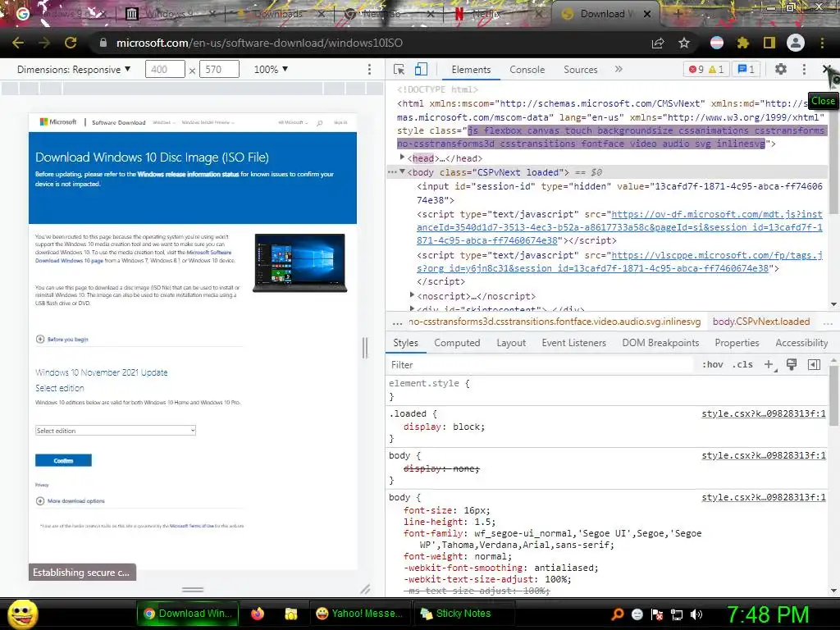Click the Confirm button
This screenshot has height=630, width=840.
point(63,460)
